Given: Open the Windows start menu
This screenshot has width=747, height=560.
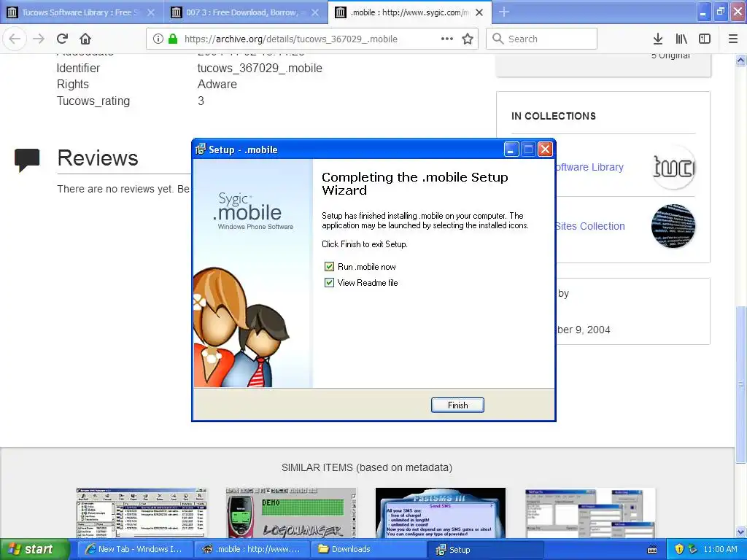Looking at the screenshot, I should click(x=34, y=550).
